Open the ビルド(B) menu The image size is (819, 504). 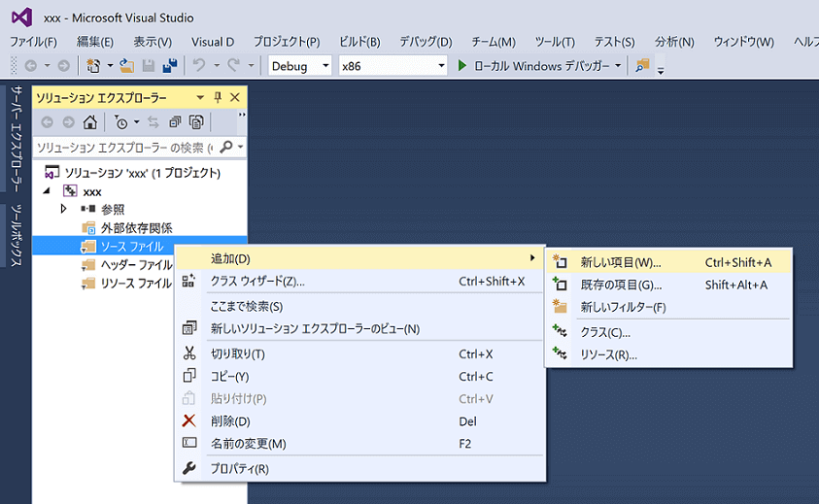pyautogui.click(x=359, y=42)
